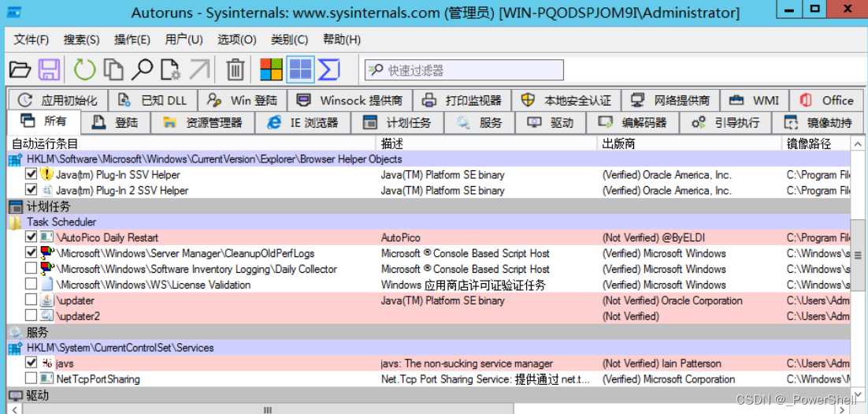Click the Save floppy disk toolbar icon
Image resolution: width=868 pixels, height=414 pixels.
(49, 70)
